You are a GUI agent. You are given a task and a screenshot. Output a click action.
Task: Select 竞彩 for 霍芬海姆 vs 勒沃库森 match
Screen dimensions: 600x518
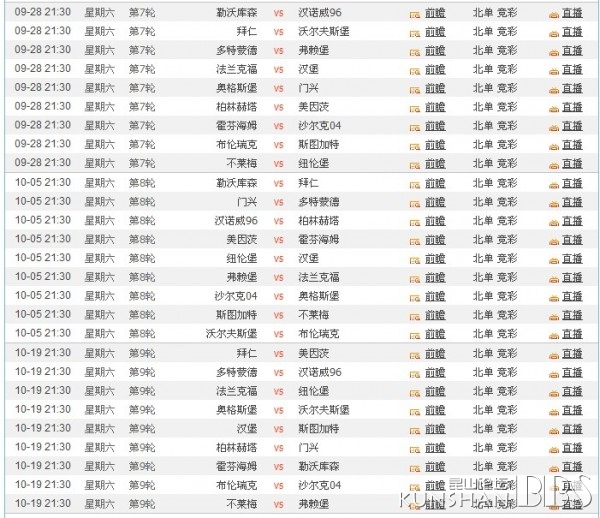pyautogui.click(x=507, y=466)
